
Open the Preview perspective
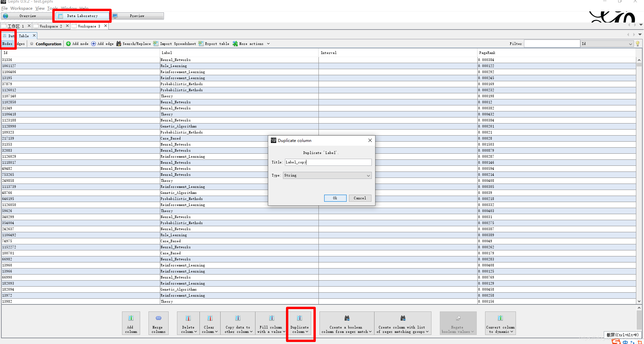pos(137,16)
